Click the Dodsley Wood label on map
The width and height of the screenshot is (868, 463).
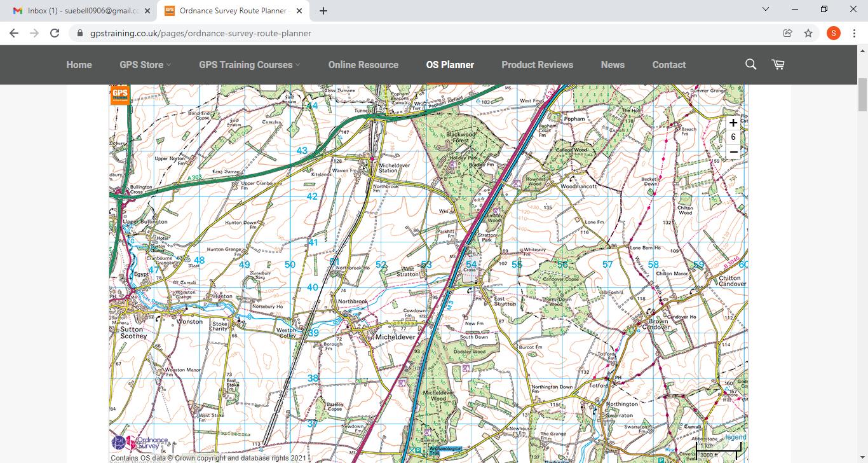470,352
